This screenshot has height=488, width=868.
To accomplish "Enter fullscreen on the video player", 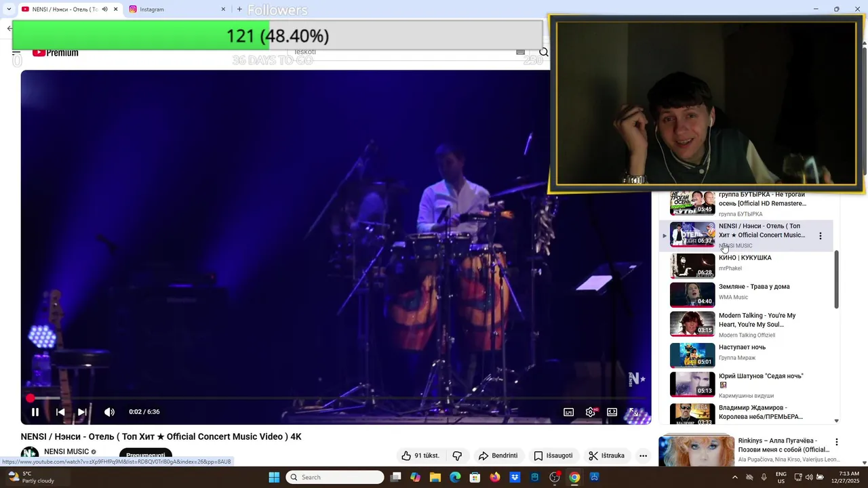I will click(x=634, y=411).
